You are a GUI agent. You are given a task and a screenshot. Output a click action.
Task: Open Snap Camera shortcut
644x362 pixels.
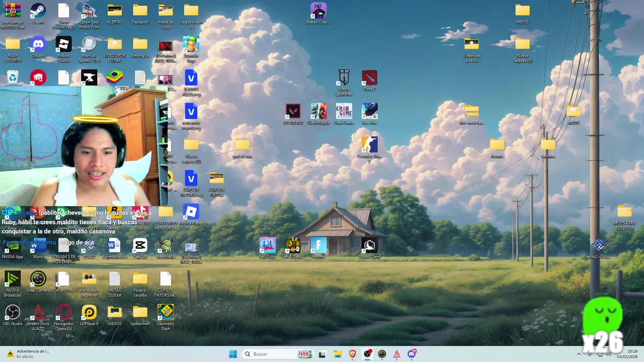click(x=38, y=282)
